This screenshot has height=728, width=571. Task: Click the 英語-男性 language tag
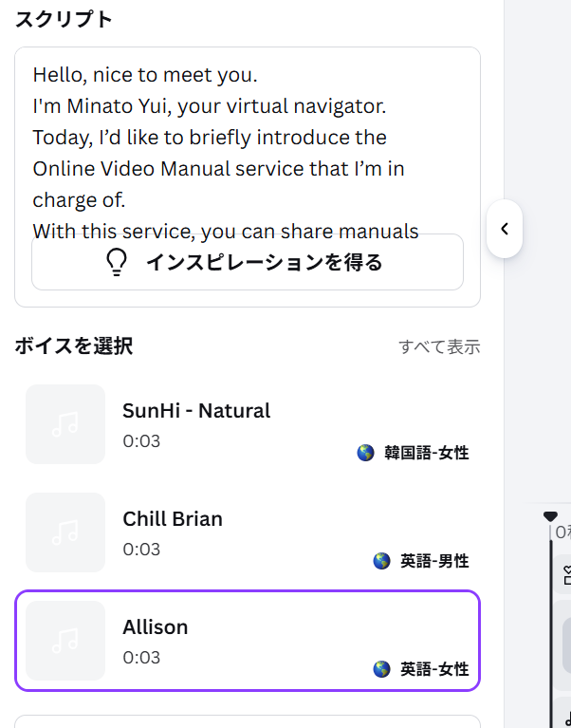click(434, 560)
